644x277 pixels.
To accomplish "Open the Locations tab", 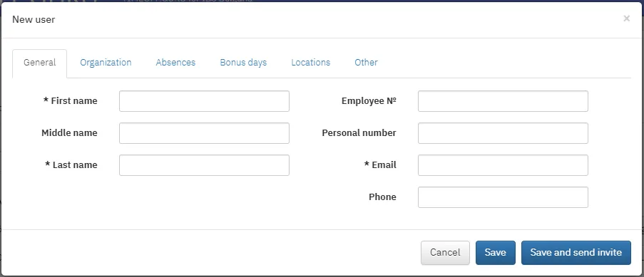I will (310, 63).
